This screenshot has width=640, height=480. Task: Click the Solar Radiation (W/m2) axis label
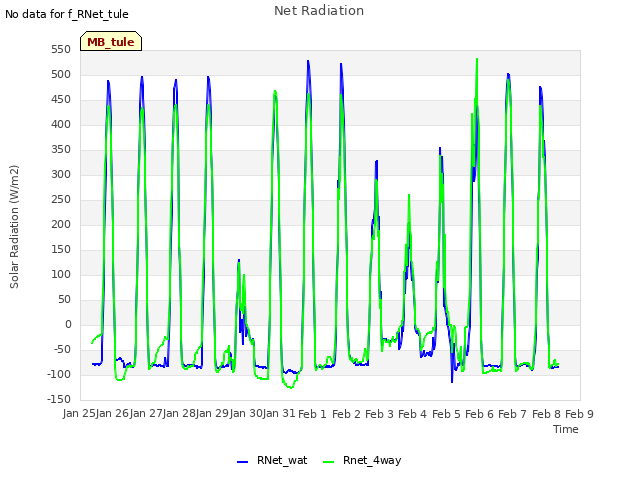(14, 227)
